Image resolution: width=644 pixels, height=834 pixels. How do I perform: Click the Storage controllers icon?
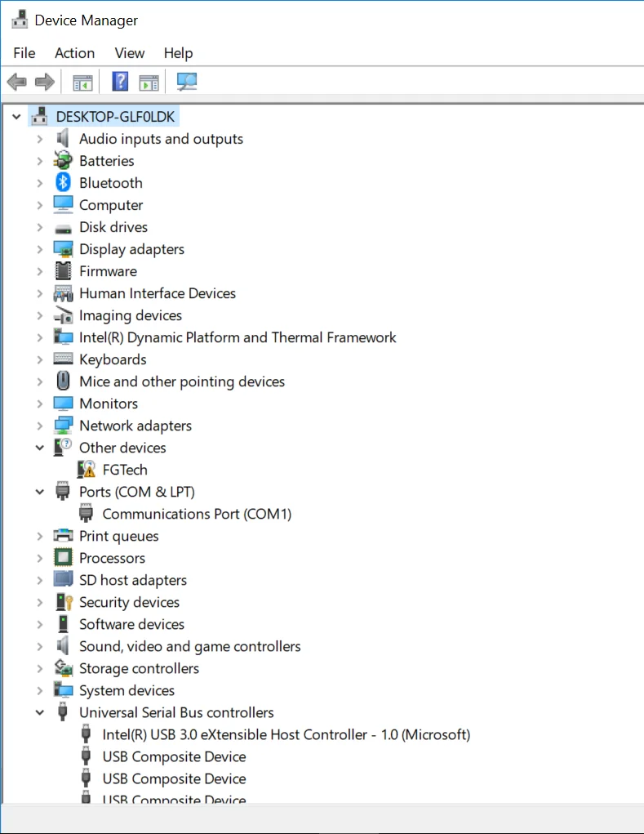click(64, 667)
